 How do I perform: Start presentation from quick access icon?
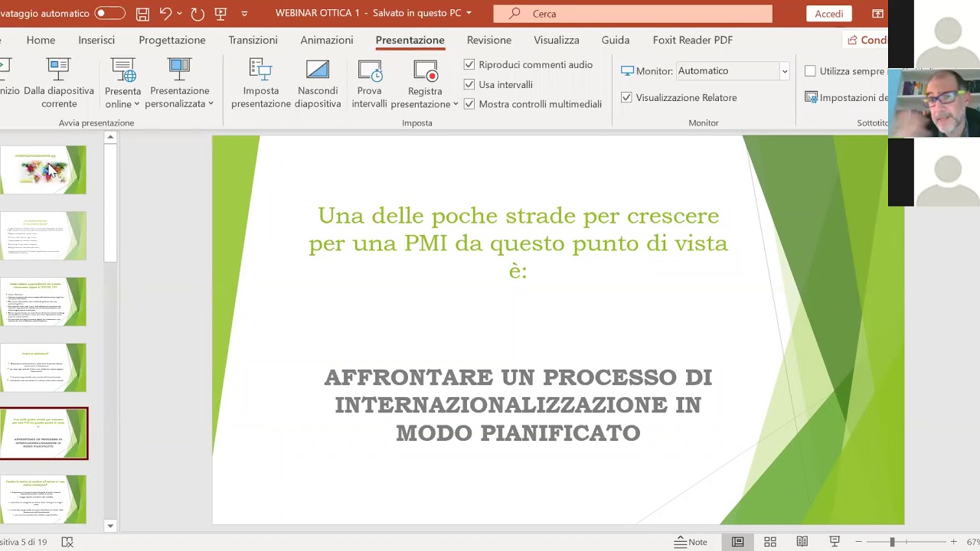tap(220, 14)
